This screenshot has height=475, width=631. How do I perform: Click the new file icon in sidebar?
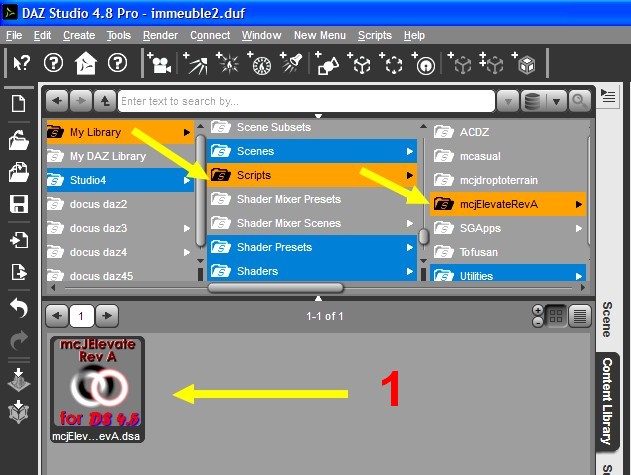19,103
